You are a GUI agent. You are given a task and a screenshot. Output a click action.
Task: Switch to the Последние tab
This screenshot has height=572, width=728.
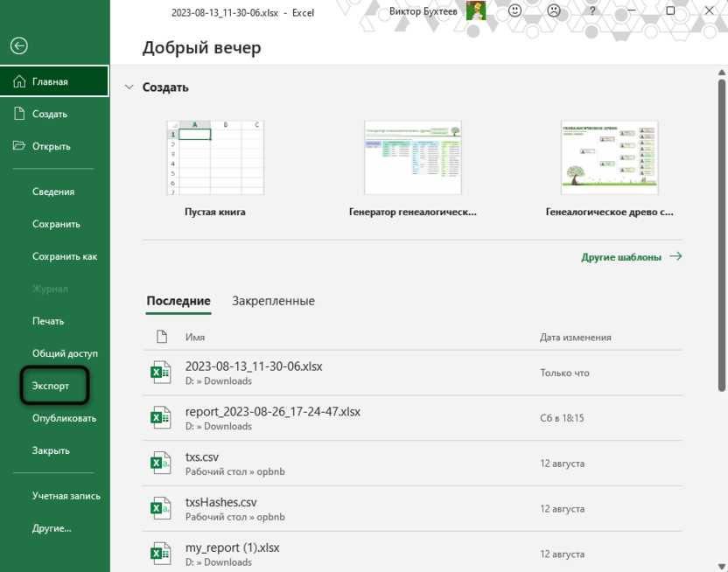(178, 301)
